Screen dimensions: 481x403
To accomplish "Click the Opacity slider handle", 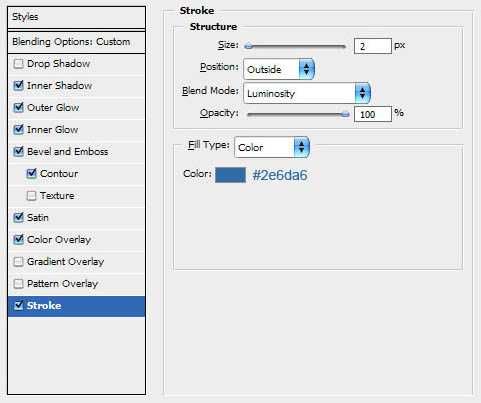I will [345, 114].
